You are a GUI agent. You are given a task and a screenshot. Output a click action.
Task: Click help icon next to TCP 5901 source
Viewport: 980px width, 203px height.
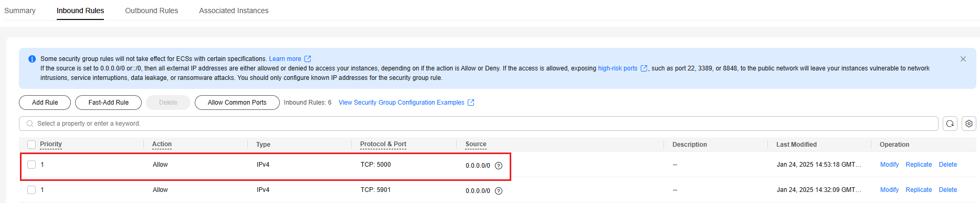(x=499, y=191)
